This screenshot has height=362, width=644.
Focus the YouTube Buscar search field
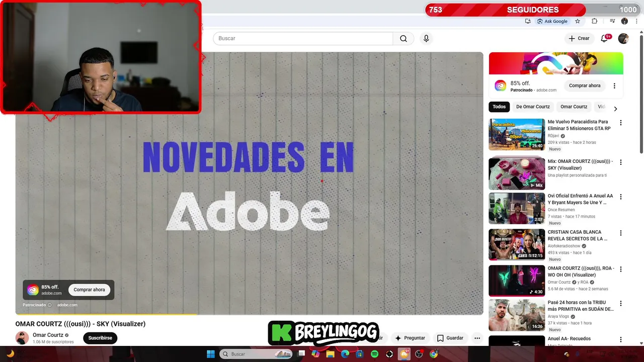[303, 39]
